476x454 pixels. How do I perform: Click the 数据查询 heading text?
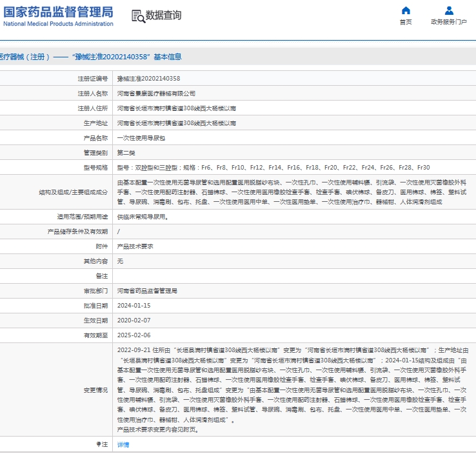163,15
